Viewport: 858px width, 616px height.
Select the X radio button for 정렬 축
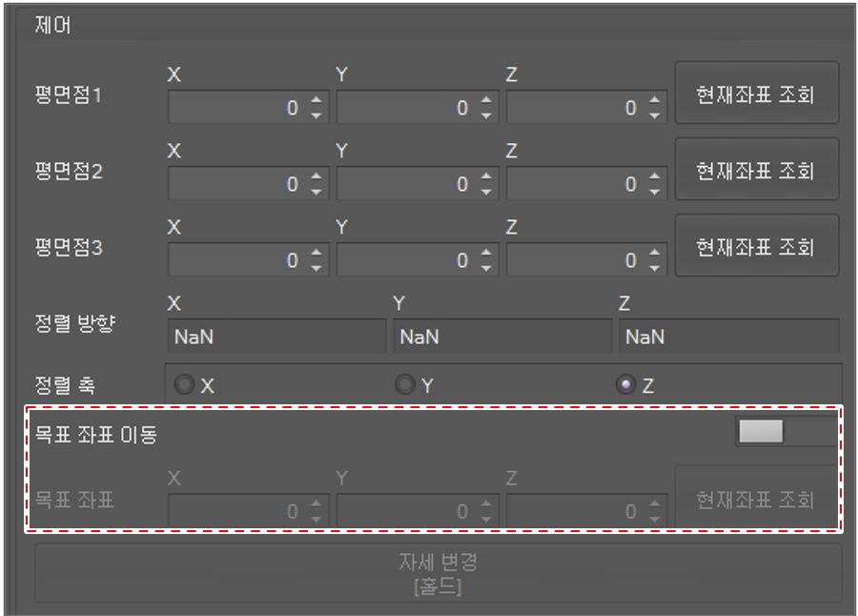tap(184, 385)
